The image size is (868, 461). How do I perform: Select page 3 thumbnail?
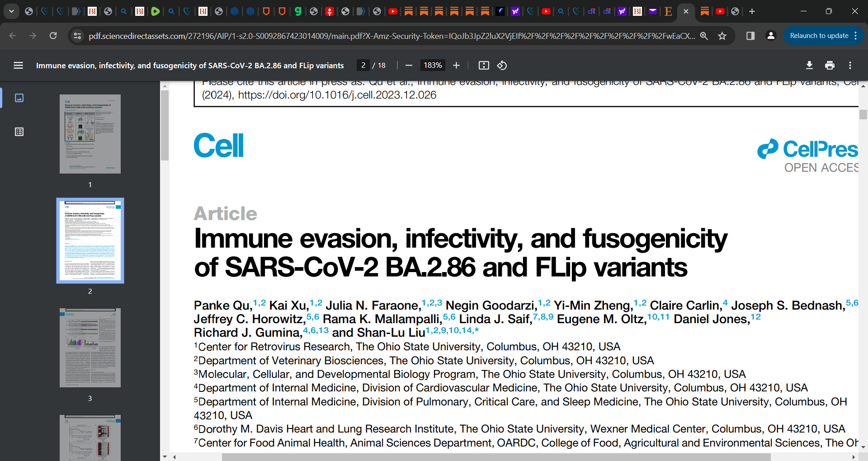[x=90, y=348]
